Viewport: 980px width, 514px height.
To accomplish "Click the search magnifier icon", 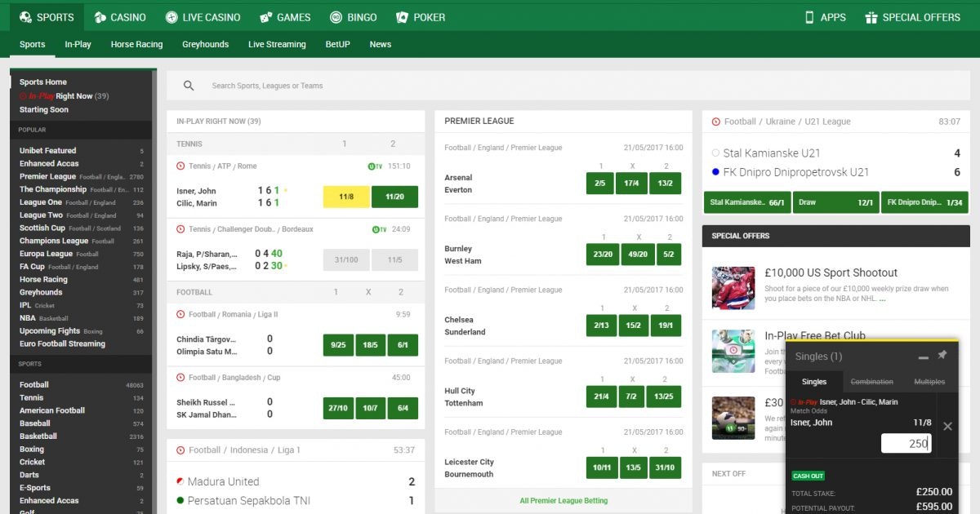I will pyautogui.click(x=189, y=86).
